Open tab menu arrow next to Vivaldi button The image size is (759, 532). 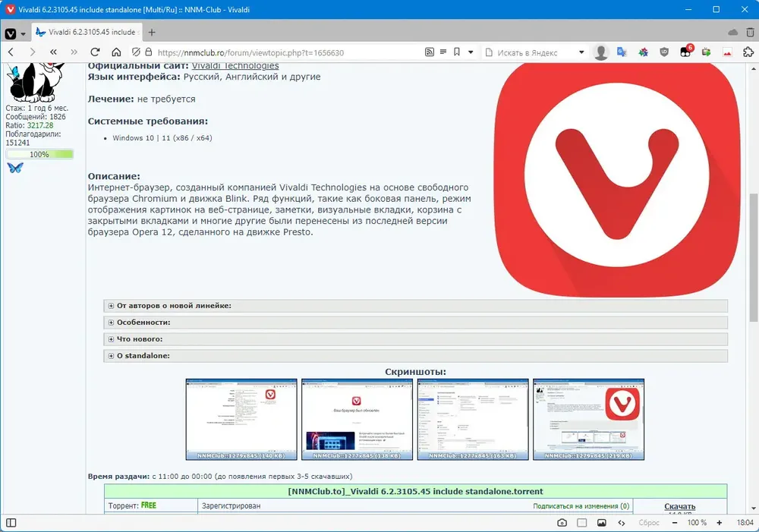(x=23, y=34)
